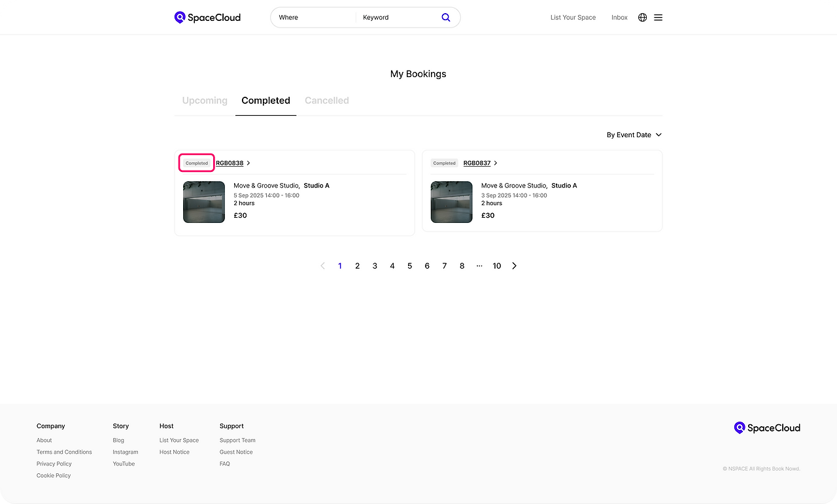Open booking RGB0838 details
This screenshot has height=504, width=837.
[230, 163]
